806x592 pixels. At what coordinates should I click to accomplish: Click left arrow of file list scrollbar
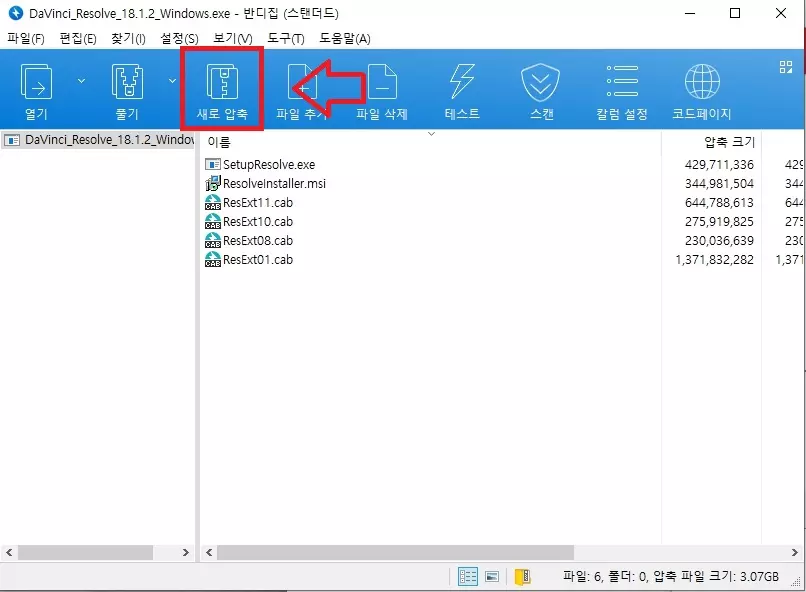point(209,552)
